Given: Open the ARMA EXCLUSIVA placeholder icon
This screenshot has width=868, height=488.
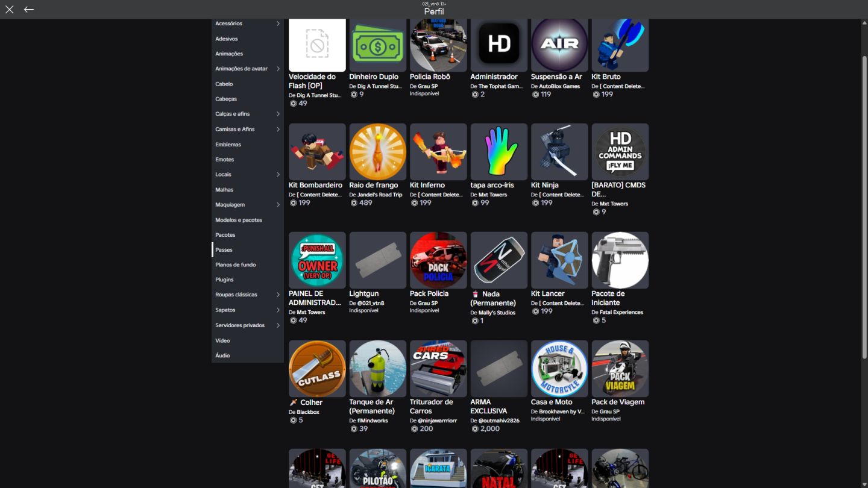Looking at the screenshot, I should [x=499, y=369].
